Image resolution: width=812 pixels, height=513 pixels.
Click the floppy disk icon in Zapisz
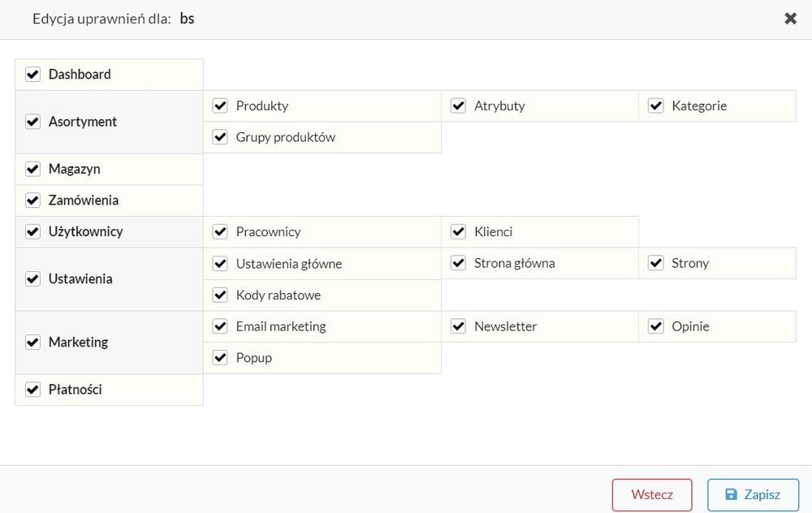click(731, 494)
